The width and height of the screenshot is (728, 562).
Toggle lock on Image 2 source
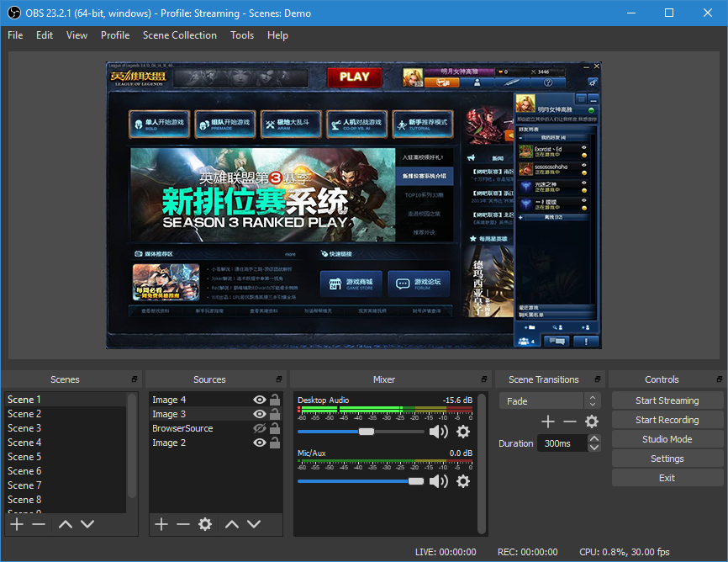click(275, 443)
